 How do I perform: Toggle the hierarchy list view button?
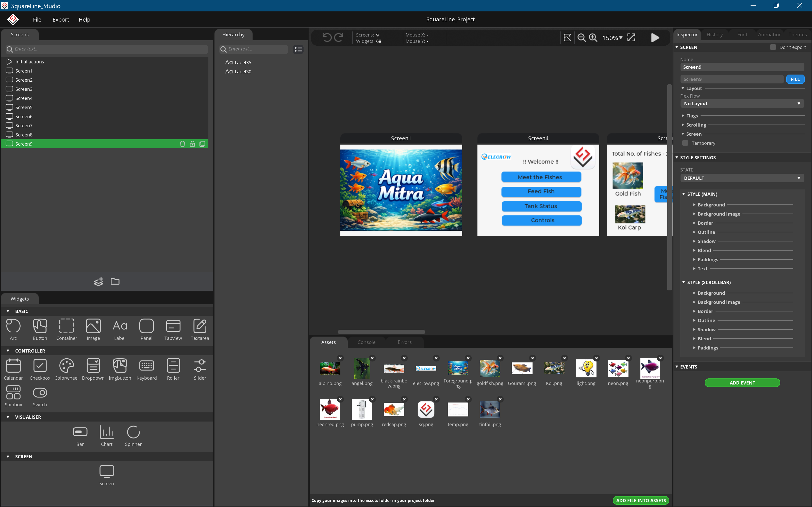[x=298, y=49]
